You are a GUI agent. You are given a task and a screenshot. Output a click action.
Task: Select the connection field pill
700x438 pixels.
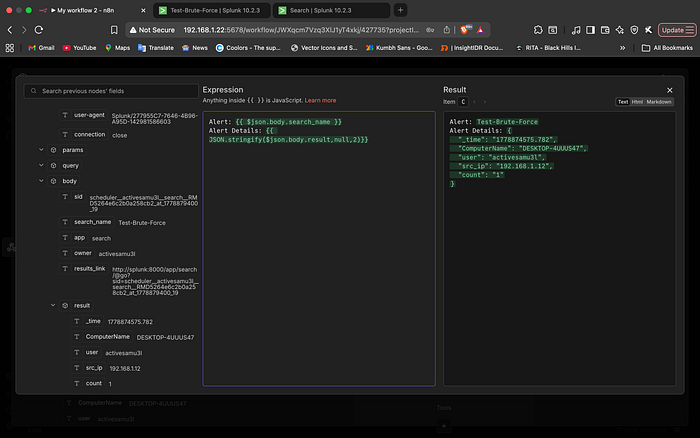pos(84,134)
